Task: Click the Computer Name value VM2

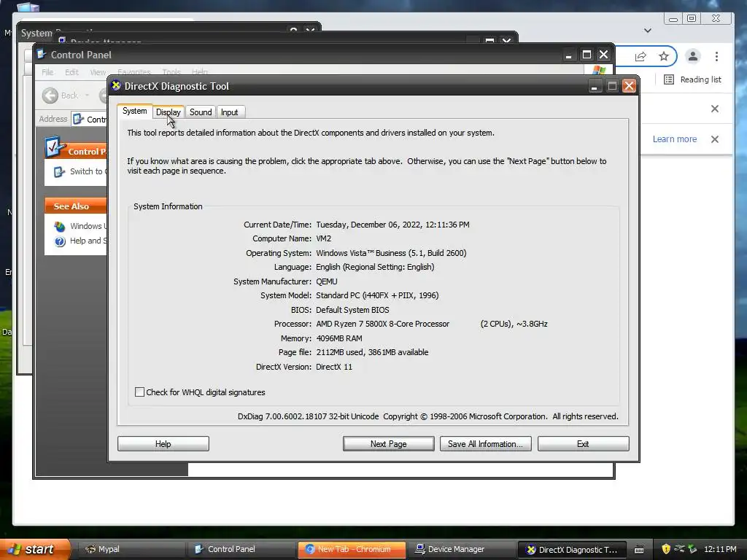Action: [x=323, y=238]
